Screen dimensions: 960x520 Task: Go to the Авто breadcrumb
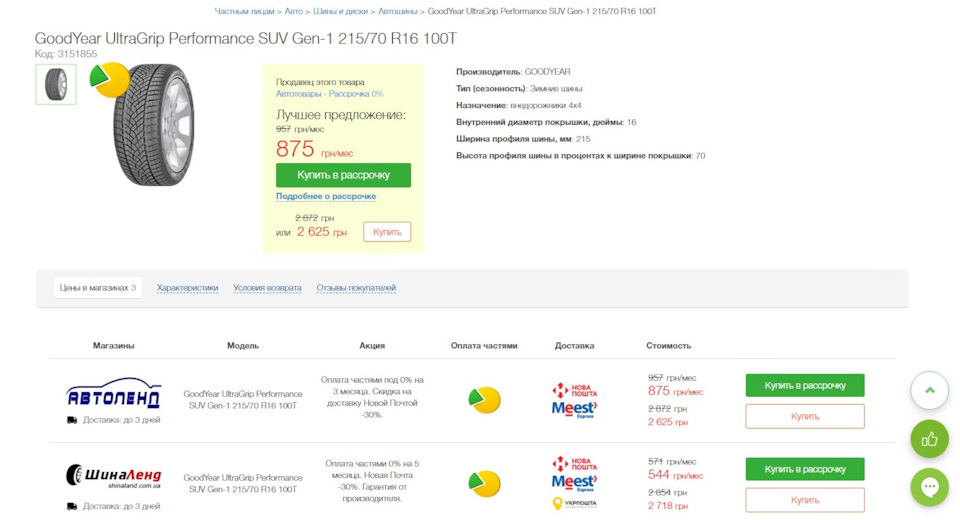tap(293, 11)
